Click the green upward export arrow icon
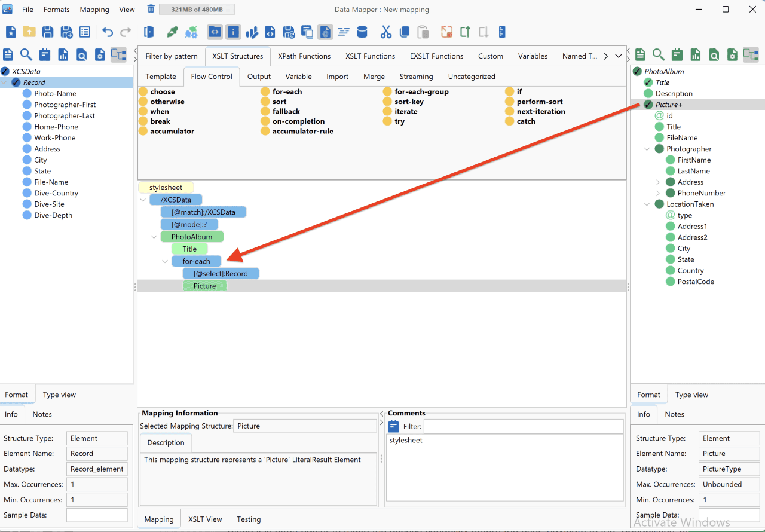This screenshot has width=765, height=532. coord(465,32)
